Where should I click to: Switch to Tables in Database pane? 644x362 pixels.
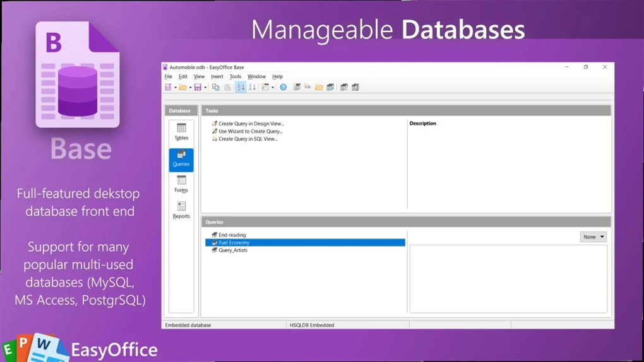(x=181, y=132)
